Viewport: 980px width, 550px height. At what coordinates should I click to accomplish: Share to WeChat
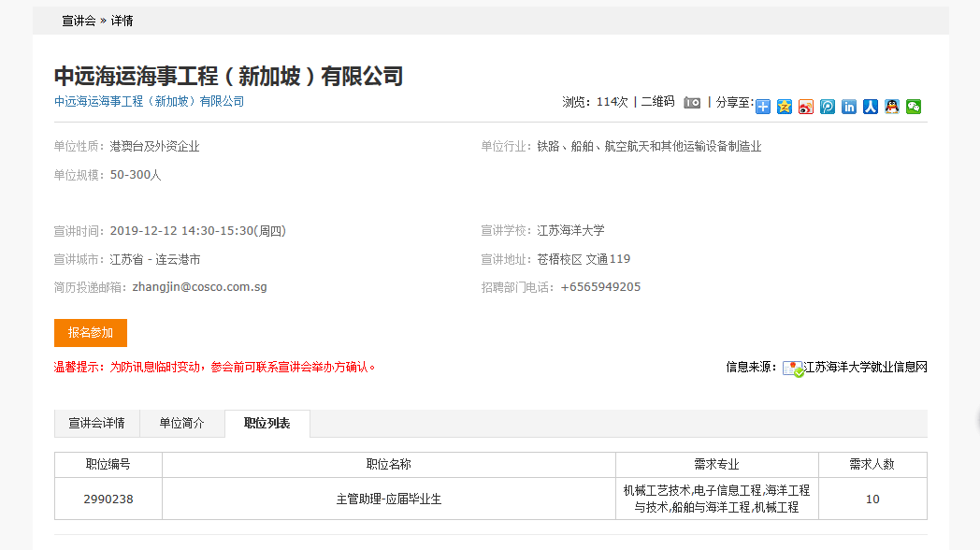tap(914, 107)
